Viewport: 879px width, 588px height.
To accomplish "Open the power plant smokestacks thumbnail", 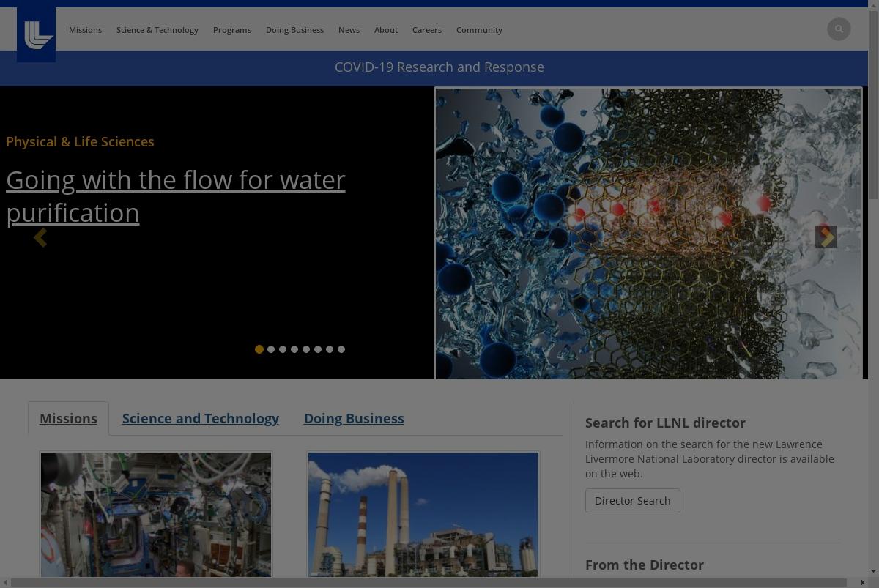I will [423, 514].
